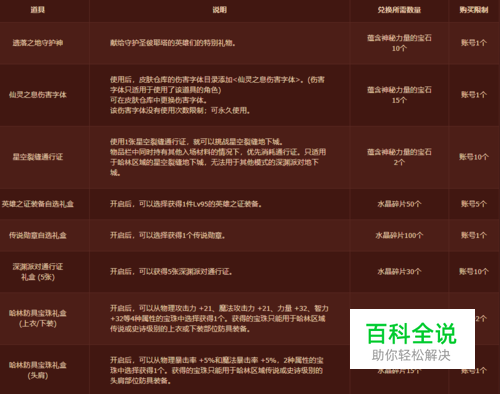Click 账号1个 in the 传说附魔自选礼盒 row

click(474, 235)
